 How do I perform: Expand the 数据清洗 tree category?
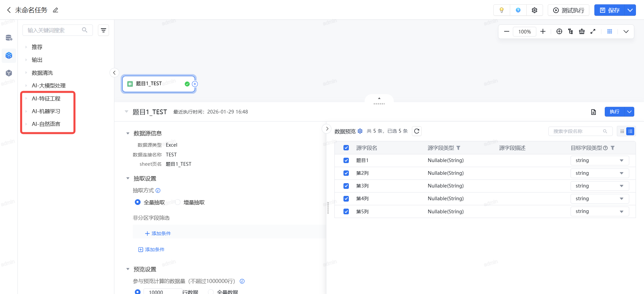pyautogui.click(x=26, y=73)
